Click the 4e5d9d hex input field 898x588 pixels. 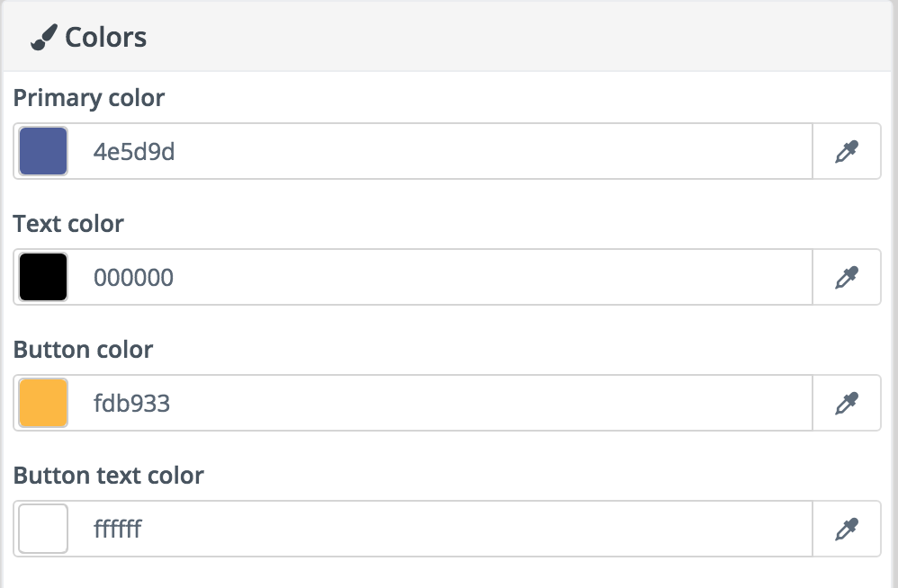point(412,152)
